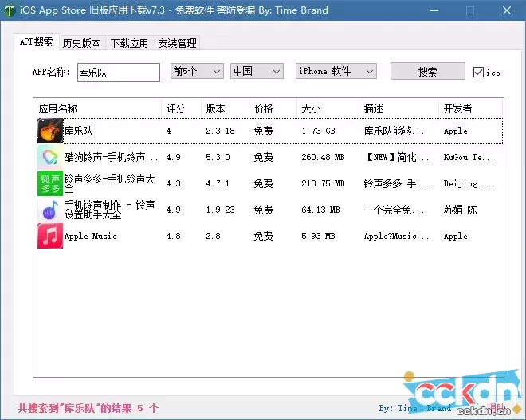
Task: Click size 64.13 MB cell
Action: [x=320, y=210]
